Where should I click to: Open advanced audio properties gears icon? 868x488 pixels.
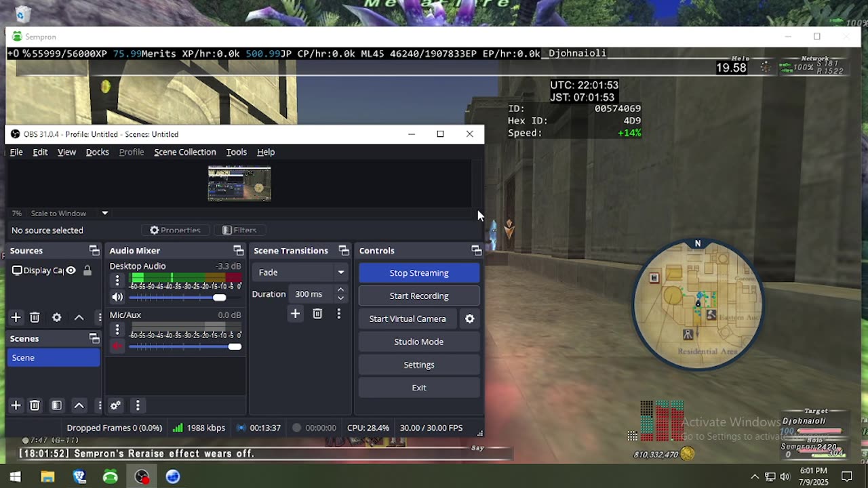(x=115, y=405)
